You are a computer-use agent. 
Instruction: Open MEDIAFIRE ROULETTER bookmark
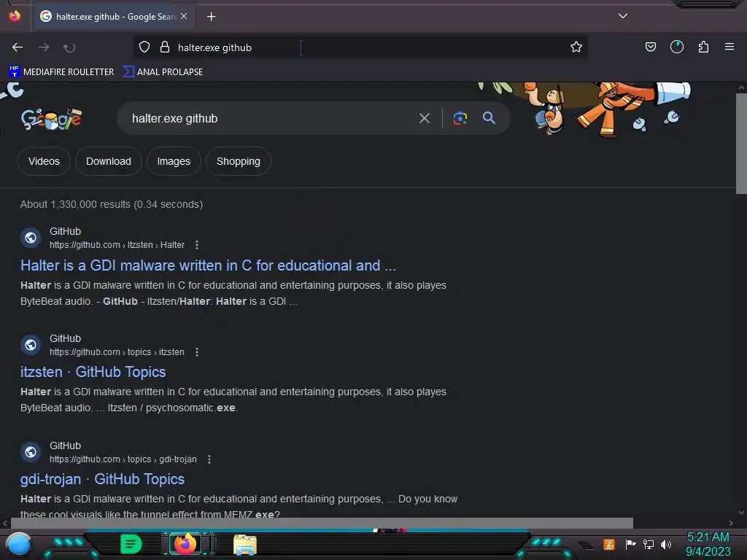[61, 72]
